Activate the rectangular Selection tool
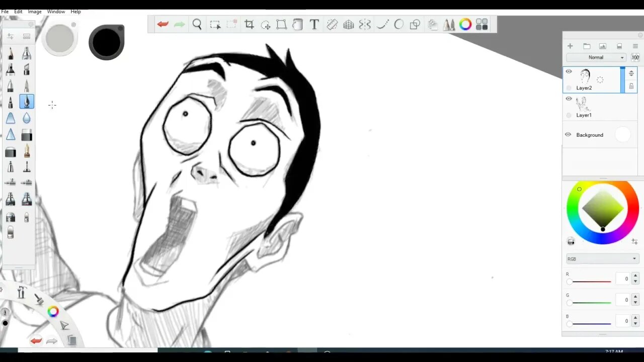The image size is (644, 362). click(215, 24)
